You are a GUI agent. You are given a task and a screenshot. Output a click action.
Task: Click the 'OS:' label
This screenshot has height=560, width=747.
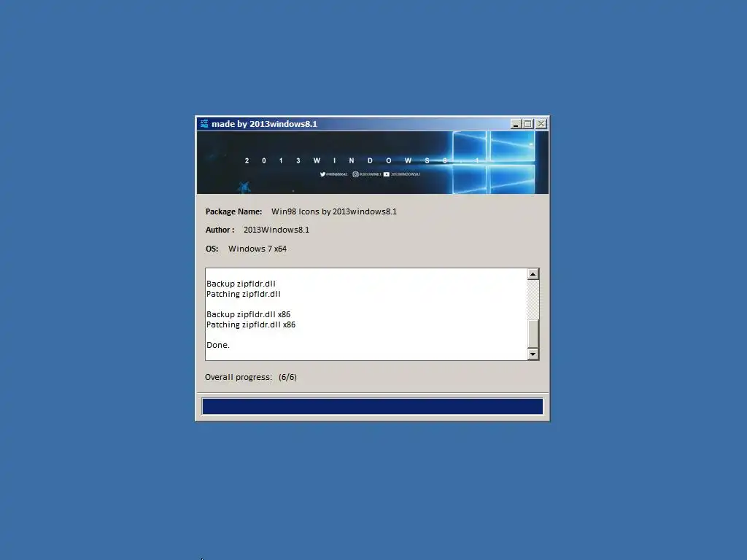pos(212,249)
